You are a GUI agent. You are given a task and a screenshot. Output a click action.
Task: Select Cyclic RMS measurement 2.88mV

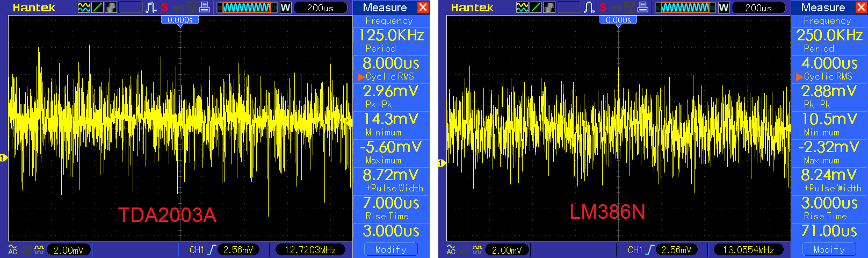[x=829, y=90]
